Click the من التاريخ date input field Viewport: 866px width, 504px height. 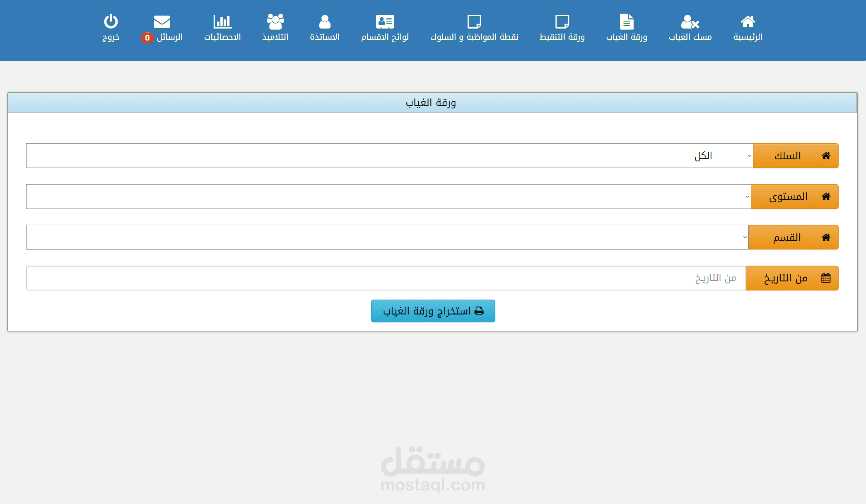click(x=386, y=278)
